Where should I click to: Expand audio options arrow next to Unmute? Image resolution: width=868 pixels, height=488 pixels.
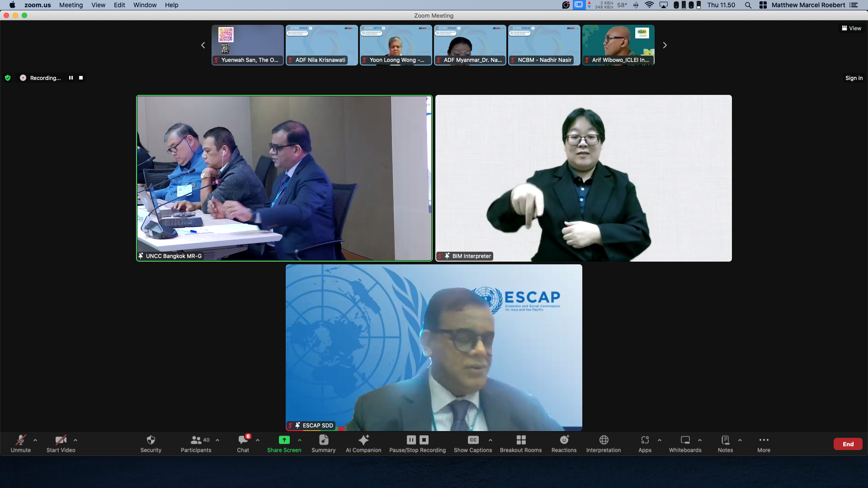[35, 440]
